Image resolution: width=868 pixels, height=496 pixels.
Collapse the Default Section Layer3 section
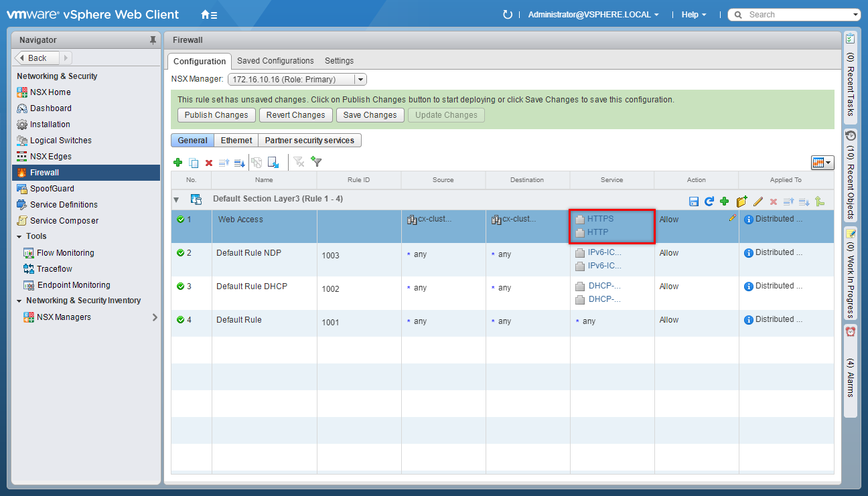click(177, 199)
